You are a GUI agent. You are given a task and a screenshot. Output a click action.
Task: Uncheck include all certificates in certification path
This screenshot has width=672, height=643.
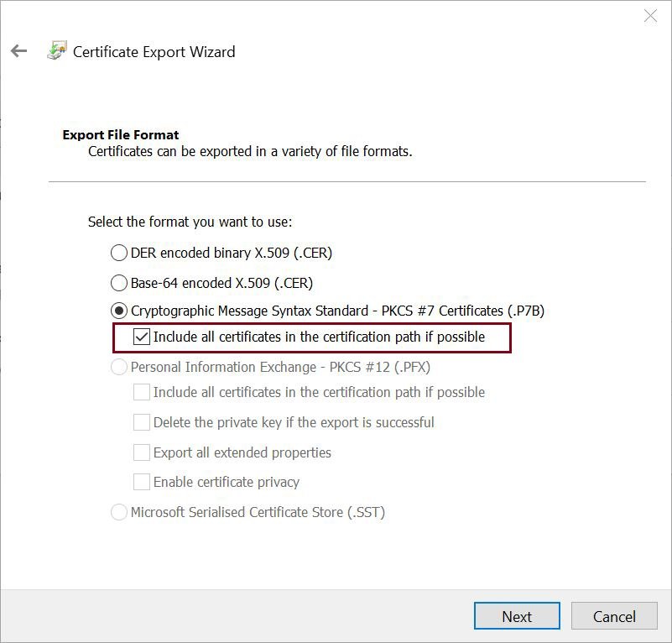pyautogui.click(x=142, y=337)
